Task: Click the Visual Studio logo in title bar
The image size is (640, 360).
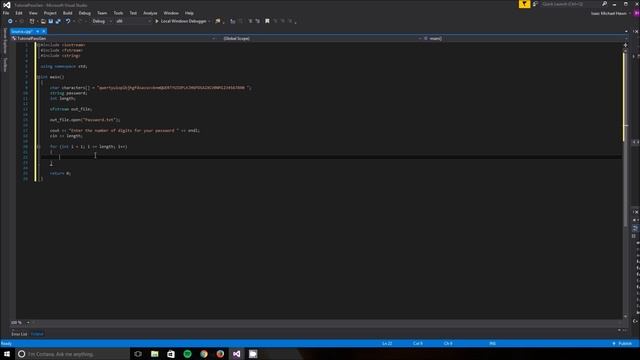Action: click(x=7, y=5)
